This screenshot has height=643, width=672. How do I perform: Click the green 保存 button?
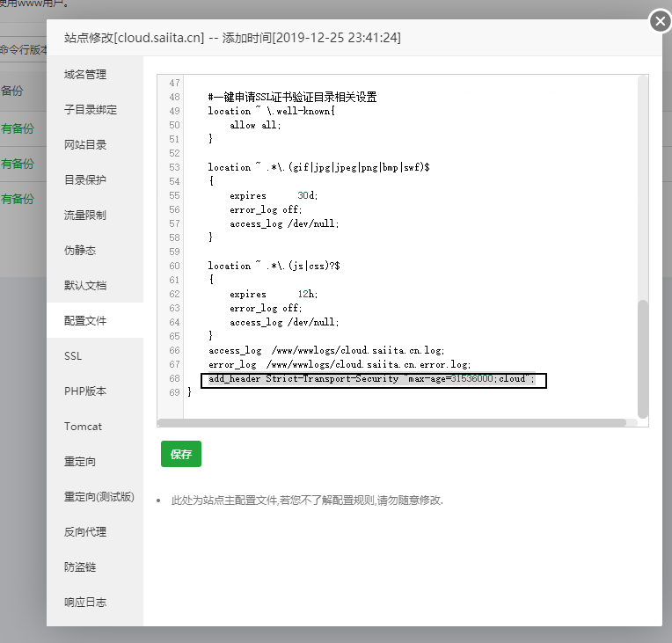181,454
